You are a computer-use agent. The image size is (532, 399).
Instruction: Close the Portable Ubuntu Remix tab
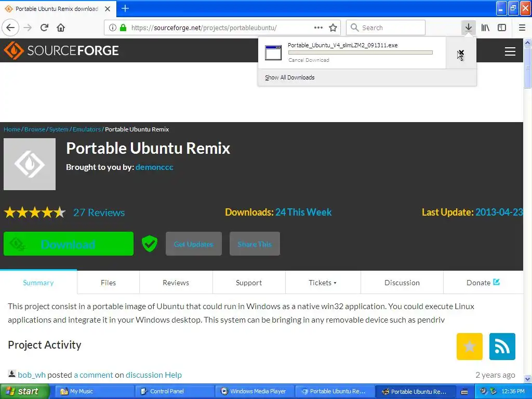[108, 9]
